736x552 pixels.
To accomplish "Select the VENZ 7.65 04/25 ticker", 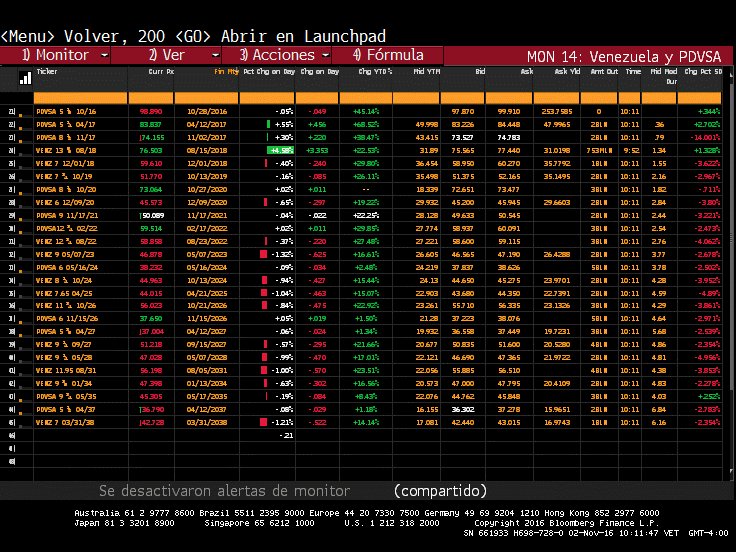I will [64, 293].
